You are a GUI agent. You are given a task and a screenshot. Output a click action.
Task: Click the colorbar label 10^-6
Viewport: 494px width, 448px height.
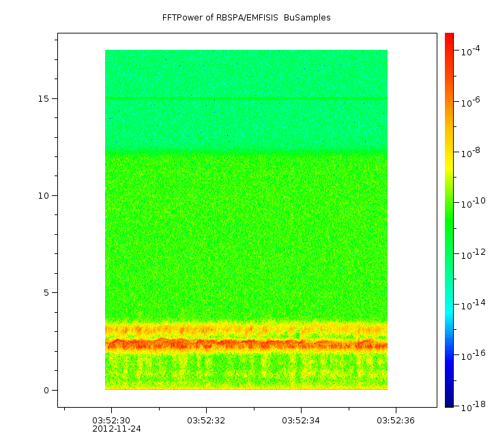(471, 102)
